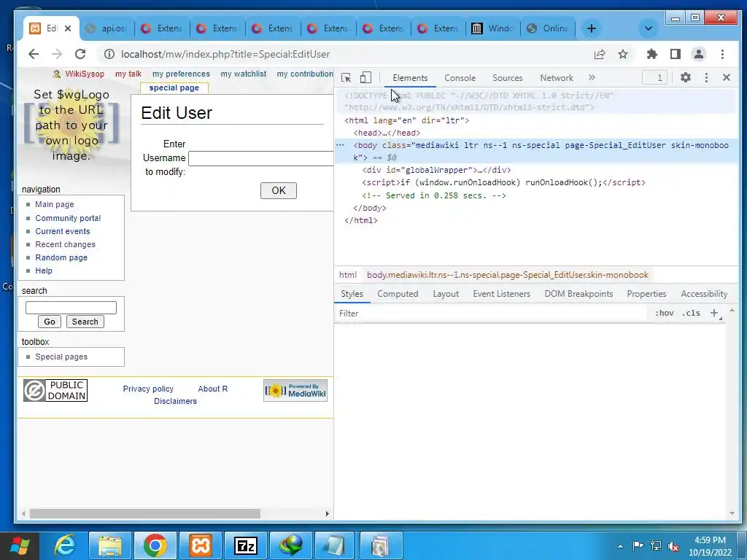Viewport: 747px width, 560px height.
Task: View site information icon in address bar
Action: tap(109, 54)
